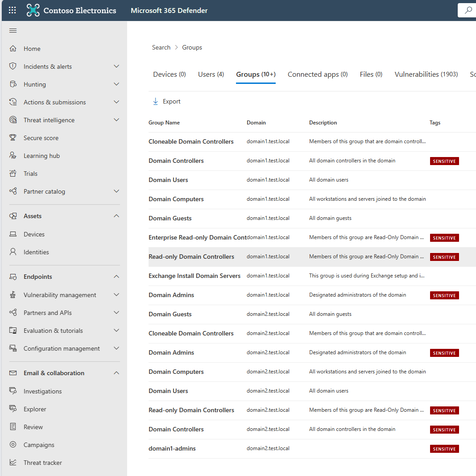Click the Secure score trophy icon
Image resolution: width=476 pixels, height=476 pixels.
pyautogui.click(x=13, y=138)
